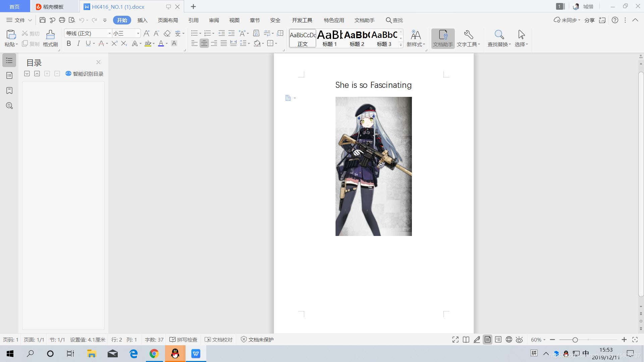Open the 引用 ribbon tab

click(x=194, y=20)
